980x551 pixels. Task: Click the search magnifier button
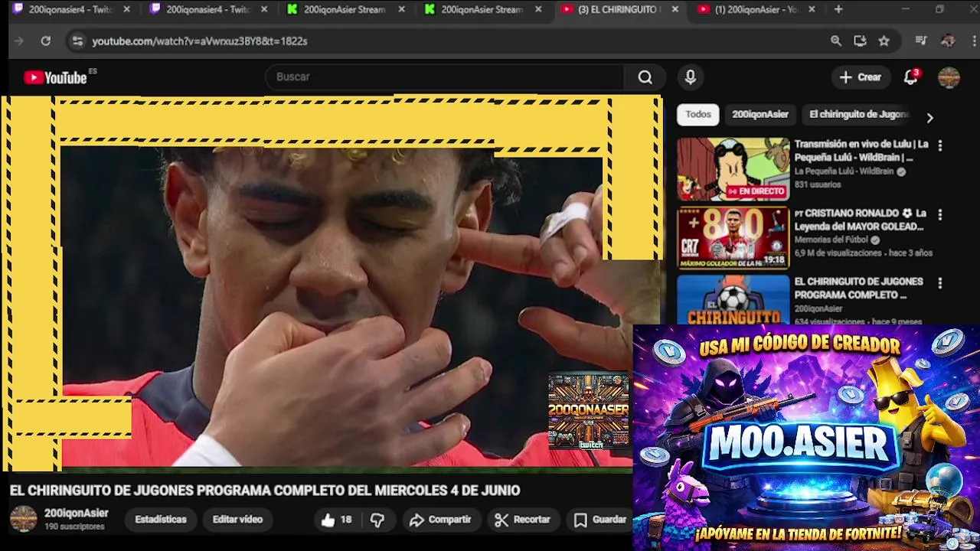pos(645,77)
